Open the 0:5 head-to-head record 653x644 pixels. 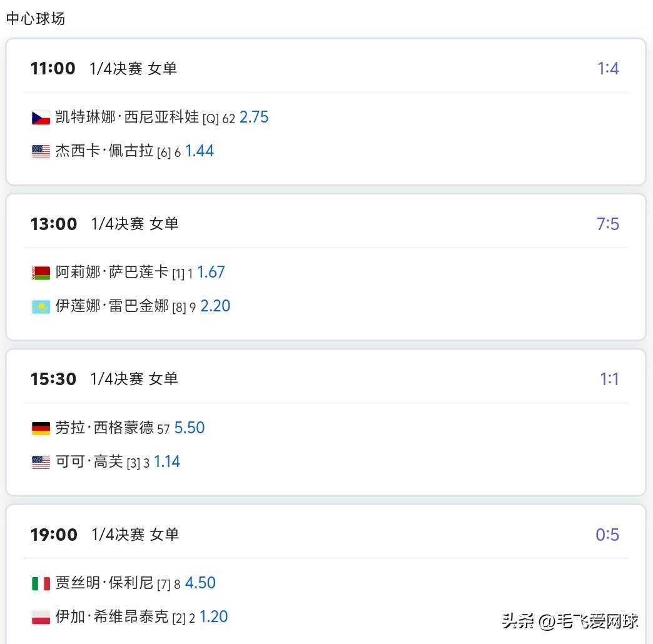coord(607,535)
